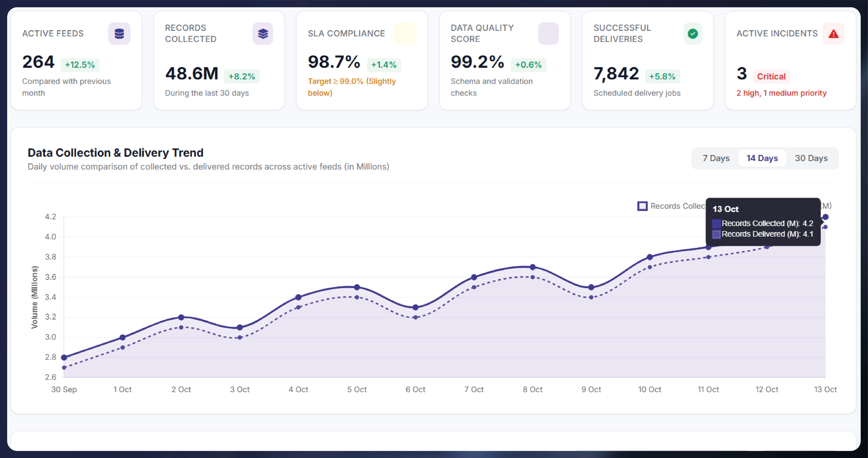Switch chart range to 7 Days

[x=716, y=158]
